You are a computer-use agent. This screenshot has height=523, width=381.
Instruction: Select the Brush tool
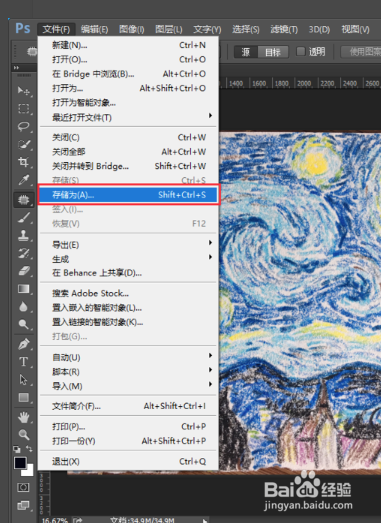click(23, 217)
